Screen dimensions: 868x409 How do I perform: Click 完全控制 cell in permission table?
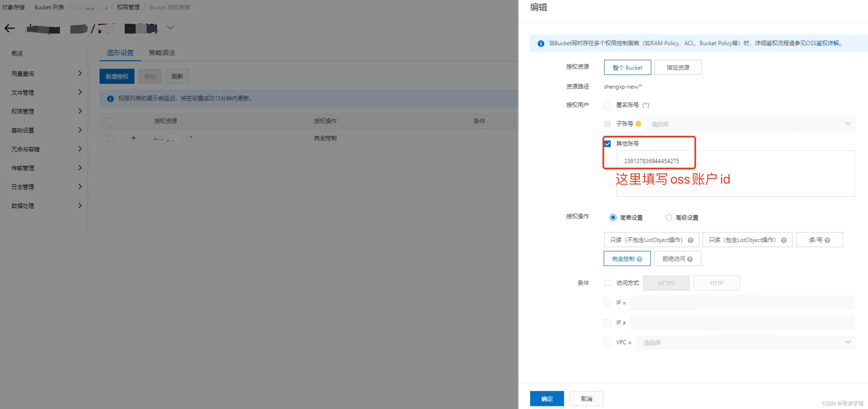pyautogui.click(x=325, y=138)
